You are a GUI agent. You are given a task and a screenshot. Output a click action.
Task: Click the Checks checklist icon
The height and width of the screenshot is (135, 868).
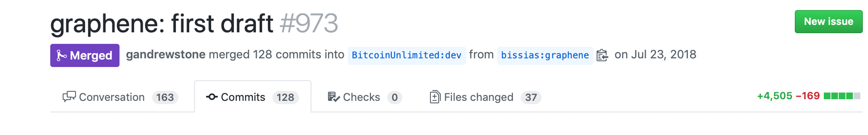click(x=333, y=97)
